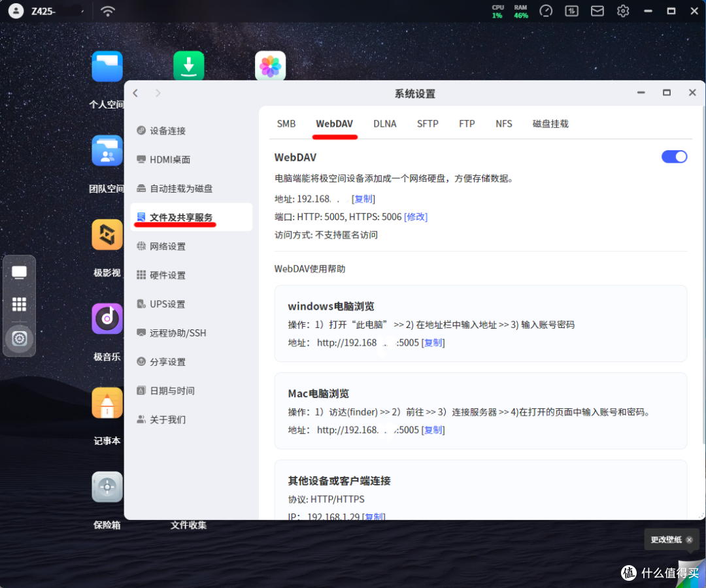This screenshot has width=706, height=588.
Task: Go forward with the right arrow in 系统设置
Action: [x=158, y=93]
